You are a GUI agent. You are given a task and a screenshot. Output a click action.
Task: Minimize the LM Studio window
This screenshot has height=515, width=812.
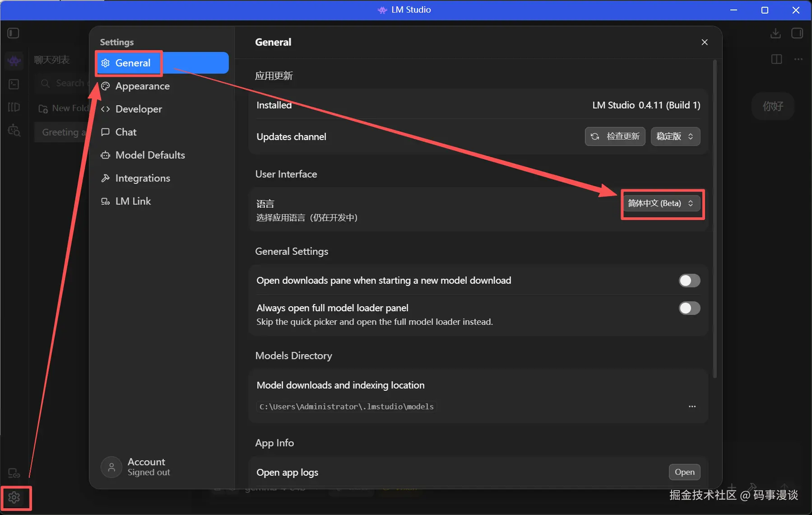(734, 10)
